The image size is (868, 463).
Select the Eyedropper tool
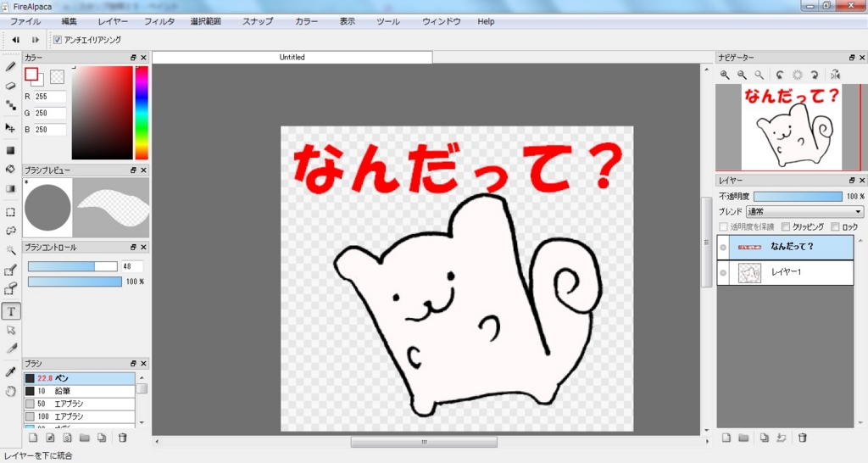click(x=10, y=371)
